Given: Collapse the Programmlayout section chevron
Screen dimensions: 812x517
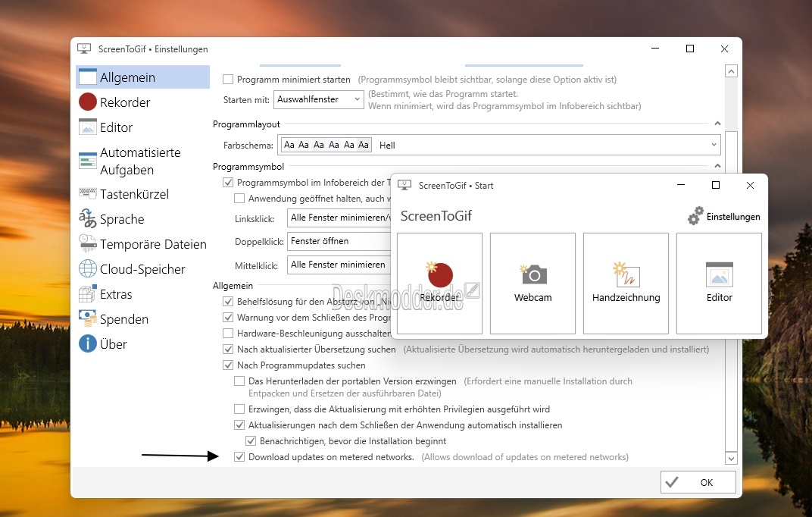Looking at the screenshot, I should pos(717,124).
